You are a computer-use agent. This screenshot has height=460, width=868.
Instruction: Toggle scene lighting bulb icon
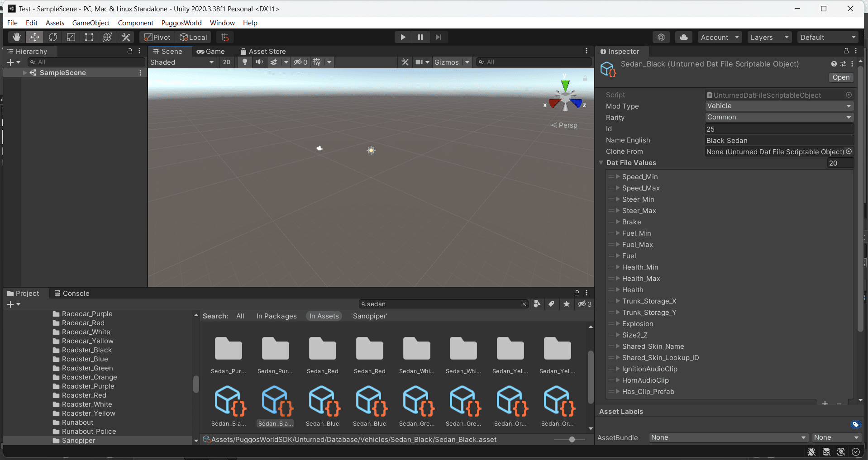245,62
